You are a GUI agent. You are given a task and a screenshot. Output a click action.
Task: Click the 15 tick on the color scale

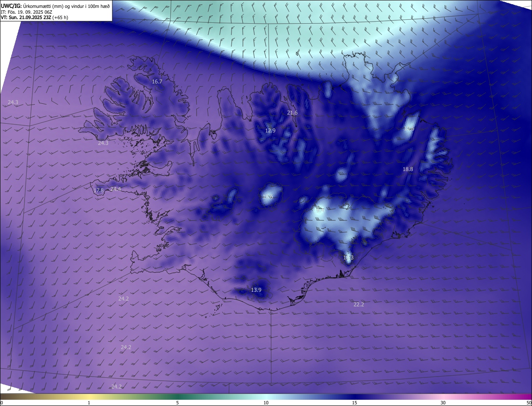tap(355, 403)
